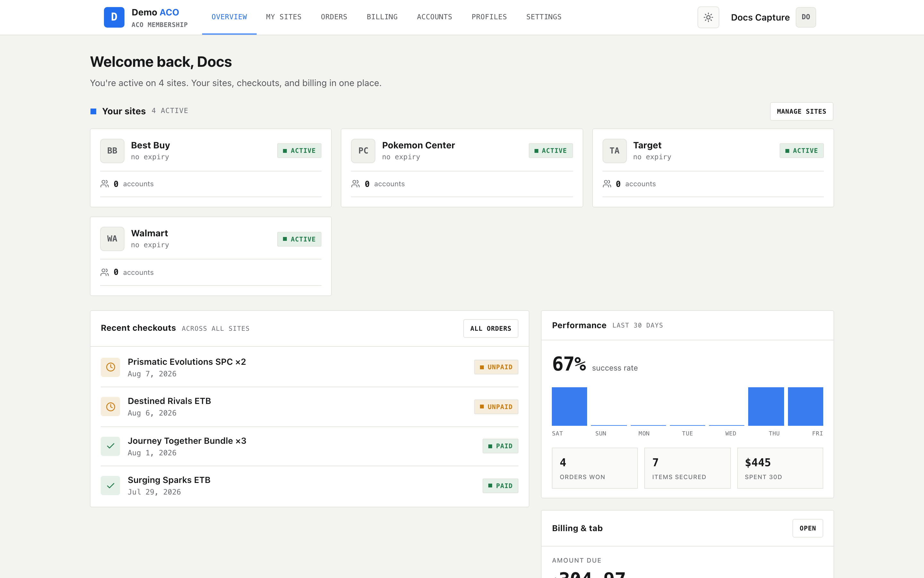Click the checkmark icon beside Journey Together Bundle
This screenshot has height=578, width=924.
coord(110,446)
